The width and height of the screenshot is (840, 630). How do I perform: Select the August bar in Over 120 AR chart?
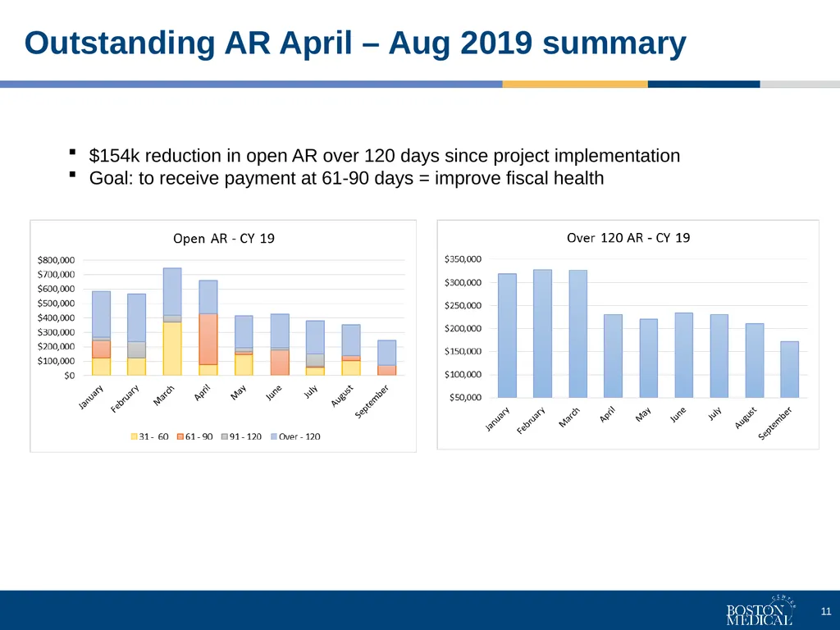(755, 361)
